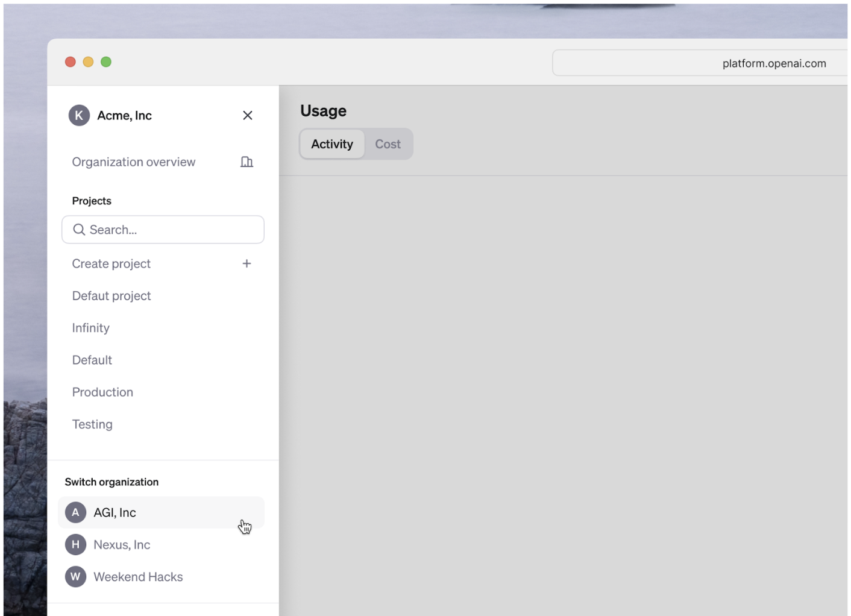851x616 pixels.
Task: Click the K avatar for Acme, Inc
Action: pos(79,115)
